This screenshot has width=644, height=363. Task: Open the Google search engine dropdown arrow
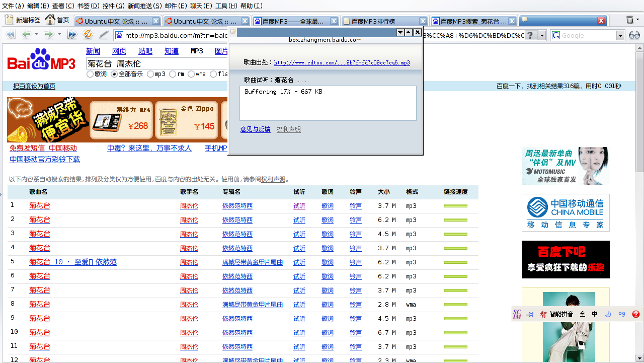620,35
